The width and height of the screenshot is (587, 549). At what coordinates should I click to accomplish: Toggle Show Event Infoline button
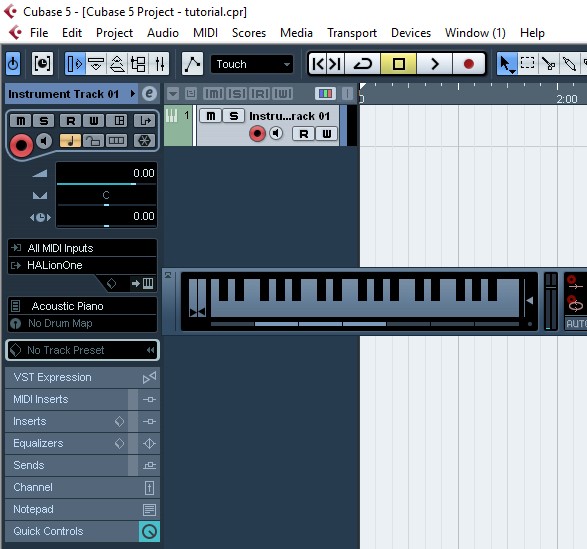coord(96,64)
